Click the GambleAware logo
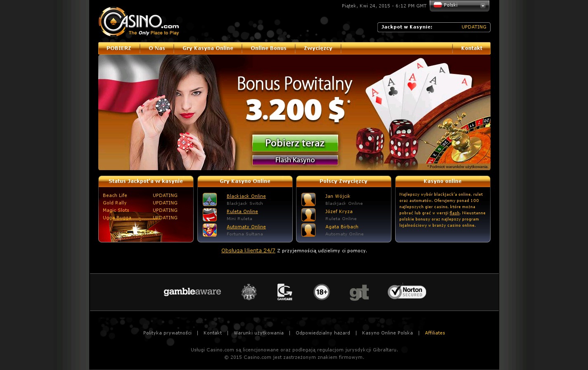The width and height of the screenshot is (588, 370). pos(192,292)
